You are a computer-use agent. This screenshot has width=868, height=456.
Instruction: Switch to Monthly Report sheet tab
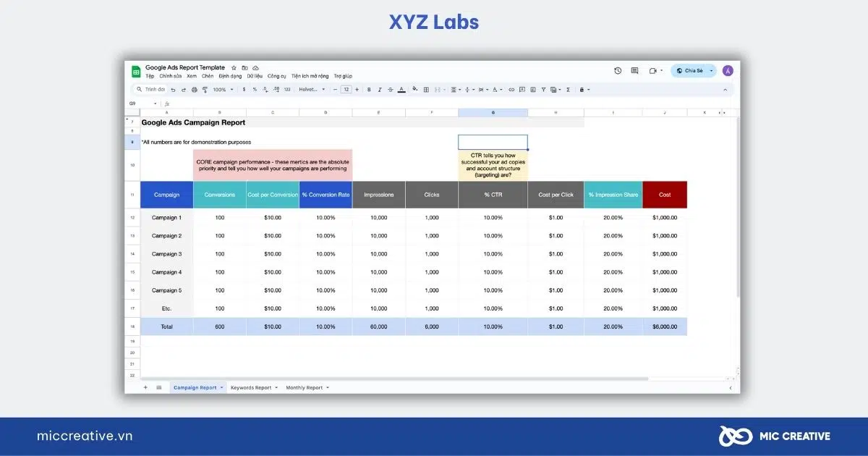coord(304,388)
